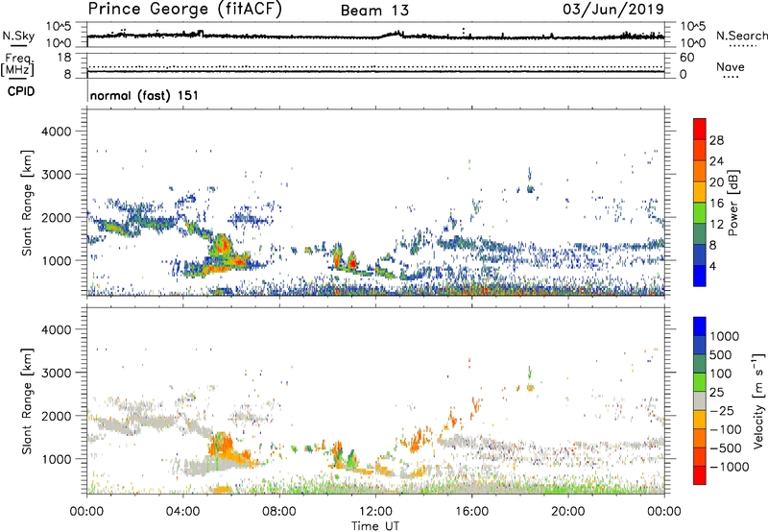Image resolution: width=768 pixels, height=532 pixels.
Task: Click the 28 tick on Power colorbar
Action: click(716, 140)
